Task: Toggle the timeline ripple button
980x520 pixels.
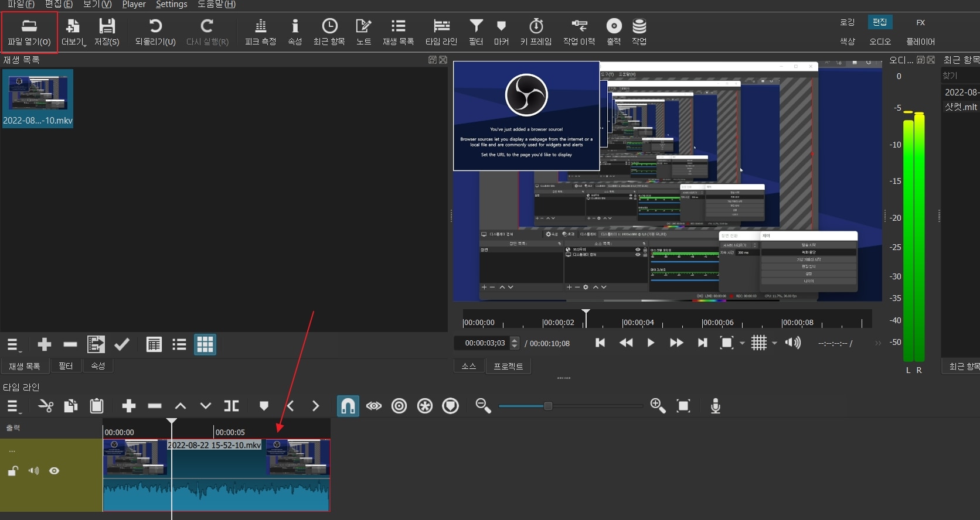Action: 399,406
